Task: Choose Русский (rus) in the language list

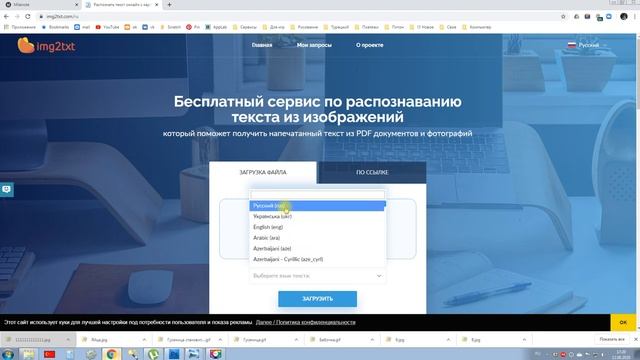Action: coord(317,206)
